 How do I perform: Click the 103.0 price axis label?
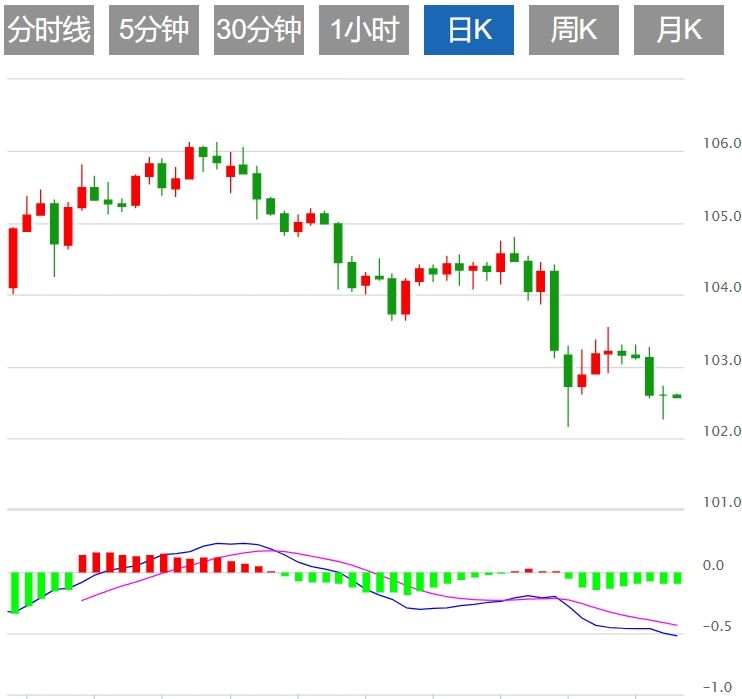(x=722, y=360)
